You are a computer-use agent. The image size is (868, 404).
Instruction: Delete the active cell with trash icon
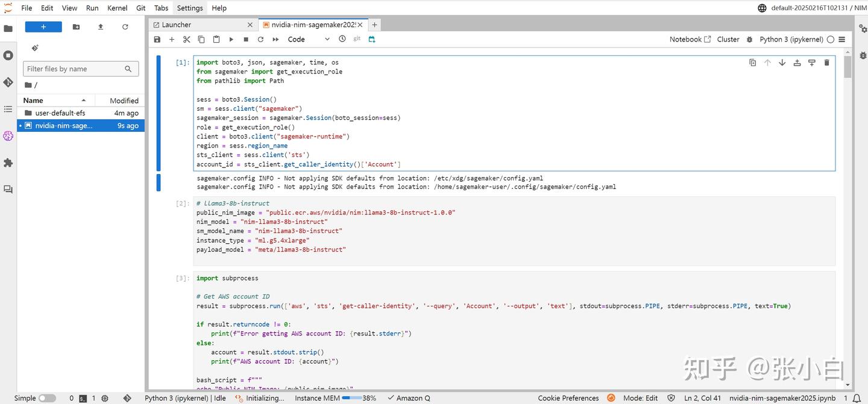(x=826, y=63)
